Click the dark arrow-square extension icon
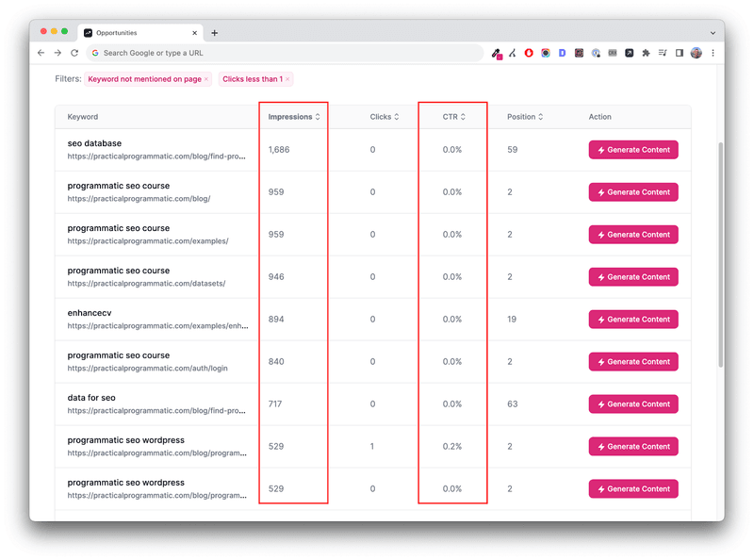 click(629, 53)
